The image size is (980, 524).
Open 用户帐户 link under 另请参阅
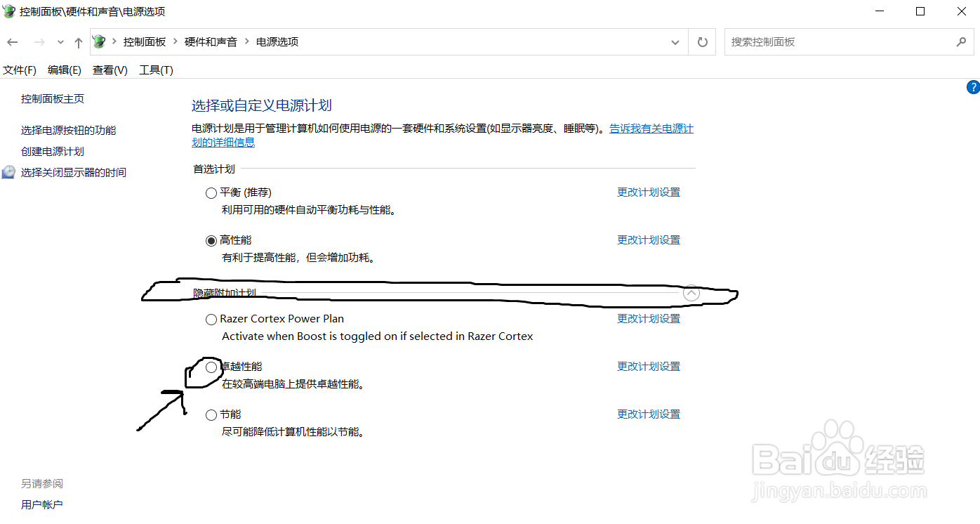[x=42, y=505]
